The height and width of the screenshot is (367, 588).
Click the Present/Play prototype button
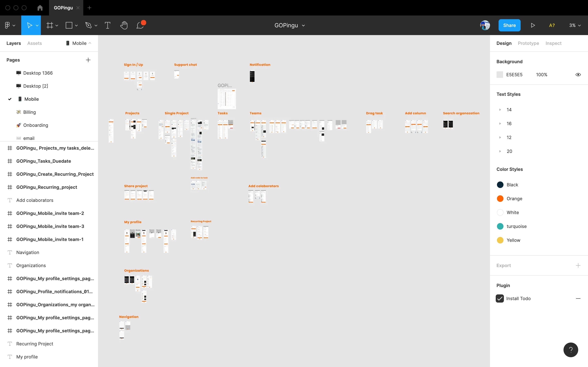tap(533, 25)
